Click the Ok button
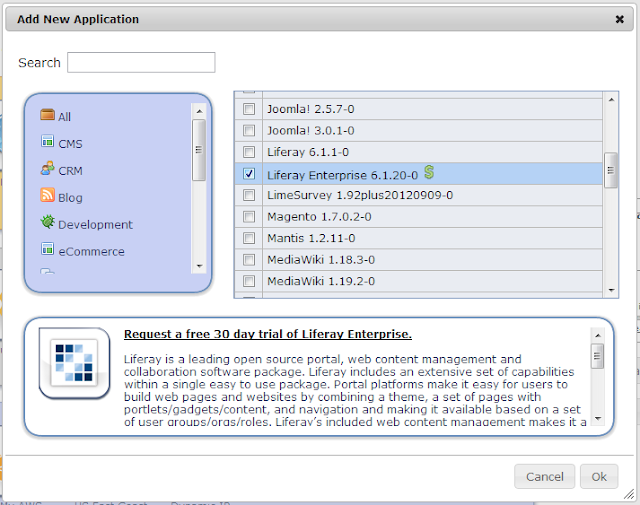640x505 pixels. [x=599, y=476]
